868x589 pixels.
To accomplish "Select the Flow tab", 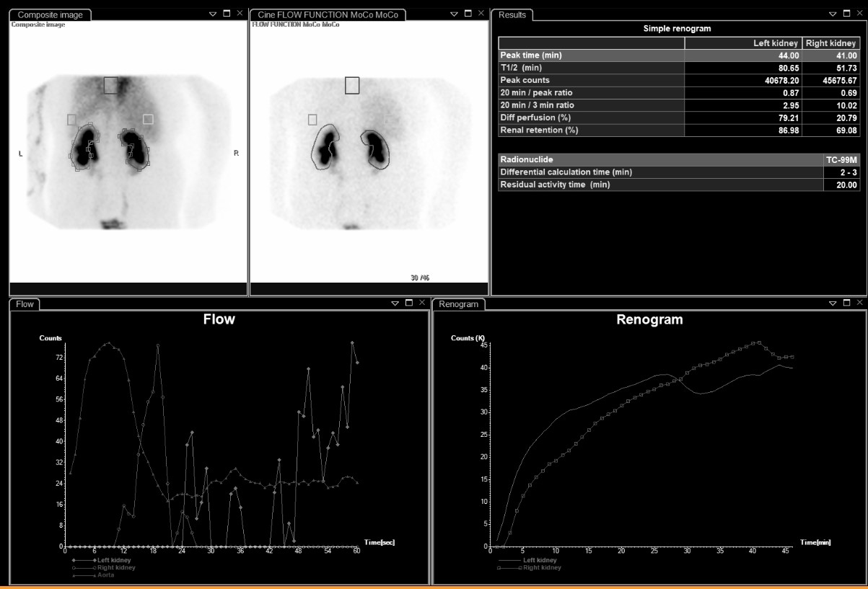I will (x=25, y=304).
